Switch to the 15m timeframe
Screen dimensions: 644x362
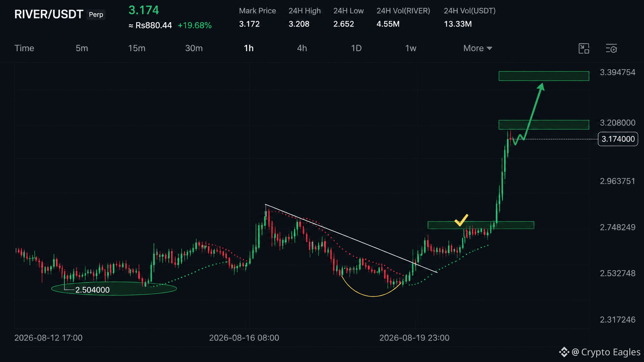[137, 48]
